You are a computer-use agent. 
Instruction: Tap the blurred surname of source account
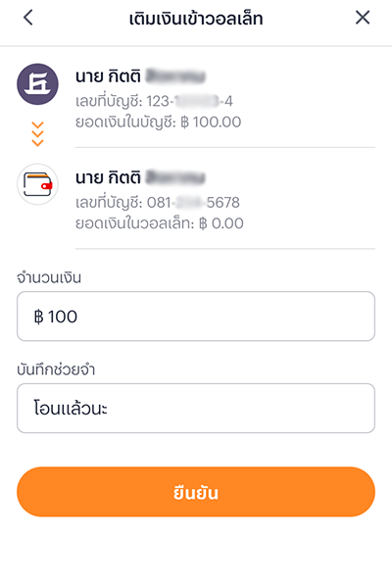(175, 76)
